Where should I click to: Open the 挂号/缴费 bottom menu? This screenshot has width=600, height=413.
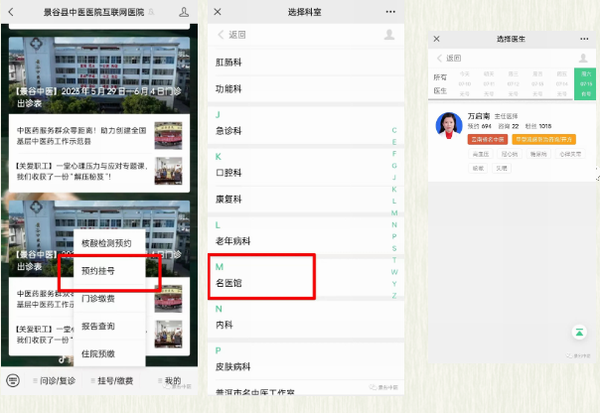[112, 381]
